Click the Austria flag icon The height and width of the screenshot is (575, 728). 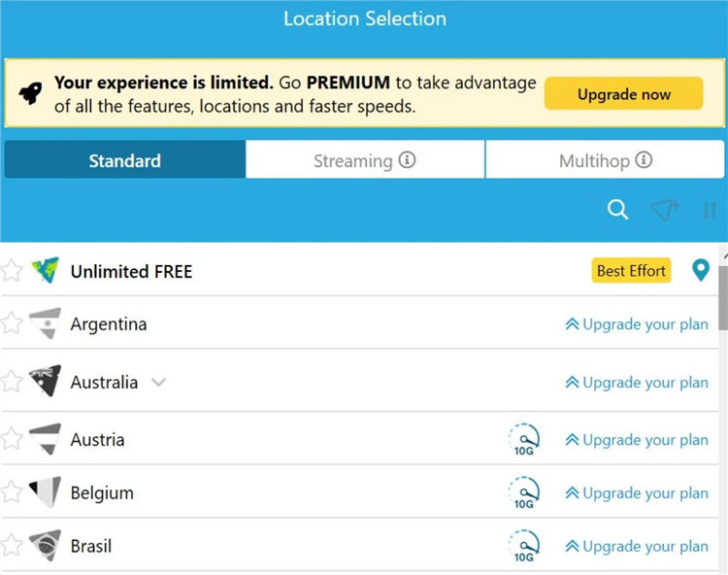click(x=45, y=438)
